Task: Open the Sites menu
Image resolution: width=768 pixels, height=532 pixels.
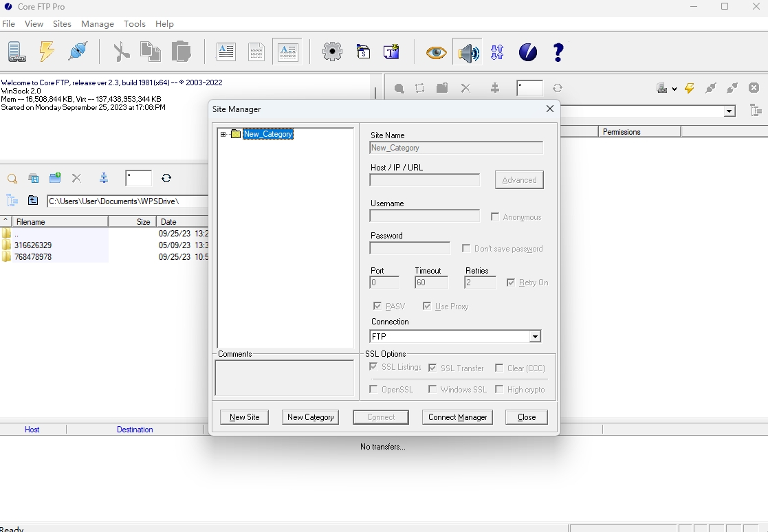Action: point(62,23)
